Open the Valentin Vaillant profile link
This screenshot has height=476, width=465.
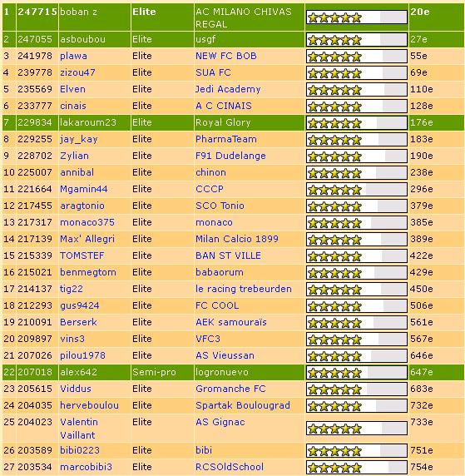(79, 429)
